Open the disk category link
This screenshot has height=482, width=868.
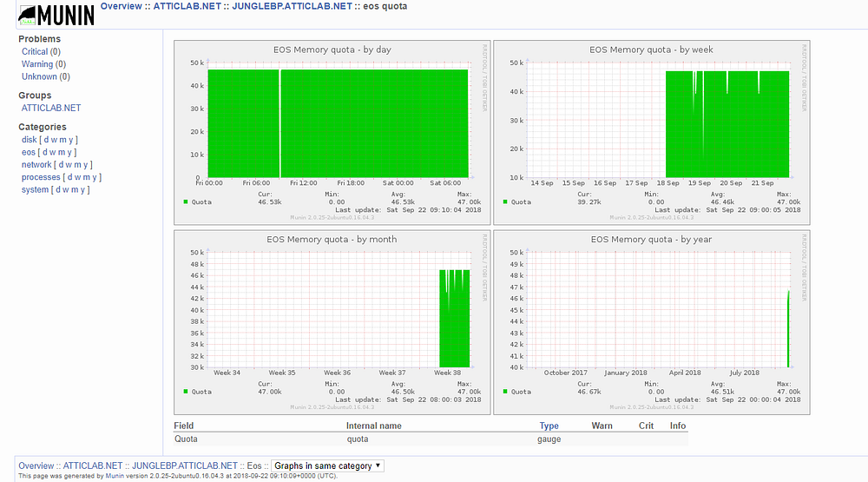coord(30,140)
